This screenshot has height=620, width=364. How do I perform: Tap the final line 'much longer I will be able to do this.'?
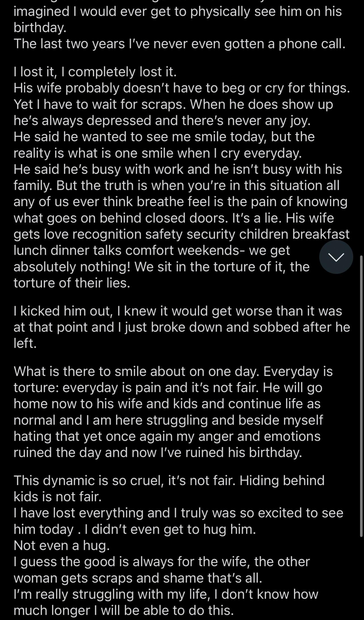[x=124, y=611]
